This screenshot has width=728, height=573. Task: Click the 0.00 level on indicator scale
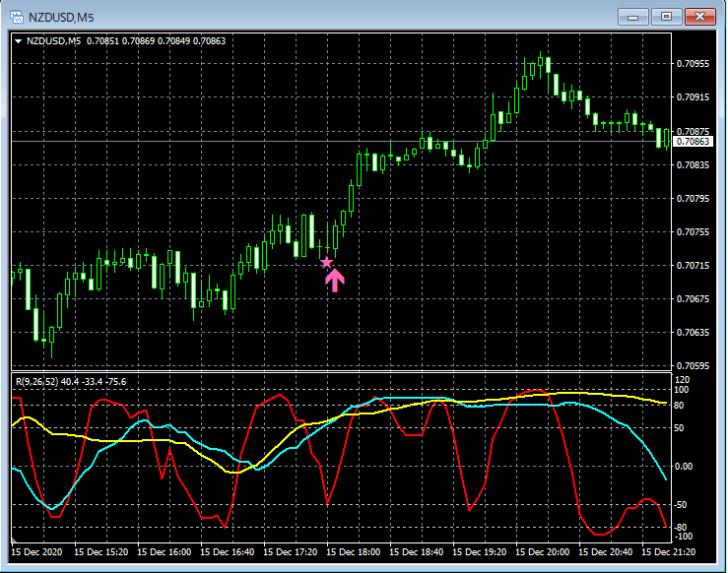(x=685, y=467)
